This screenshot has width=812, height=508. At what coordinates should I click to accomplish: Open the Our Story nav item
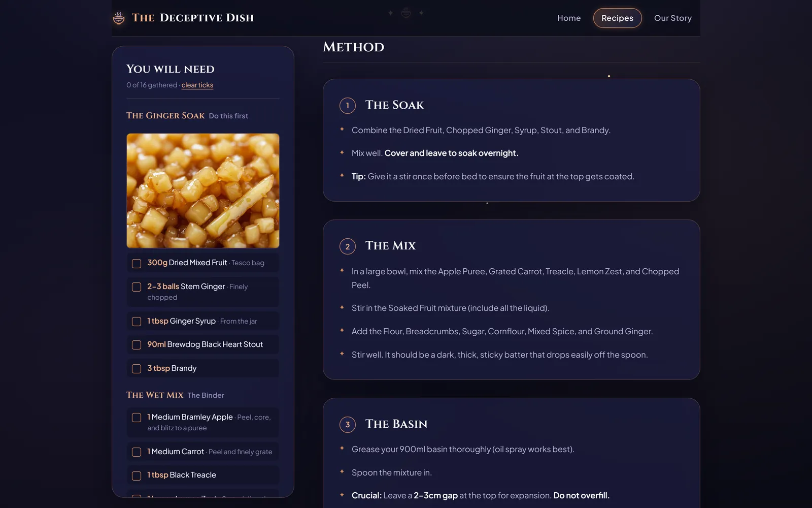[672, 18]
